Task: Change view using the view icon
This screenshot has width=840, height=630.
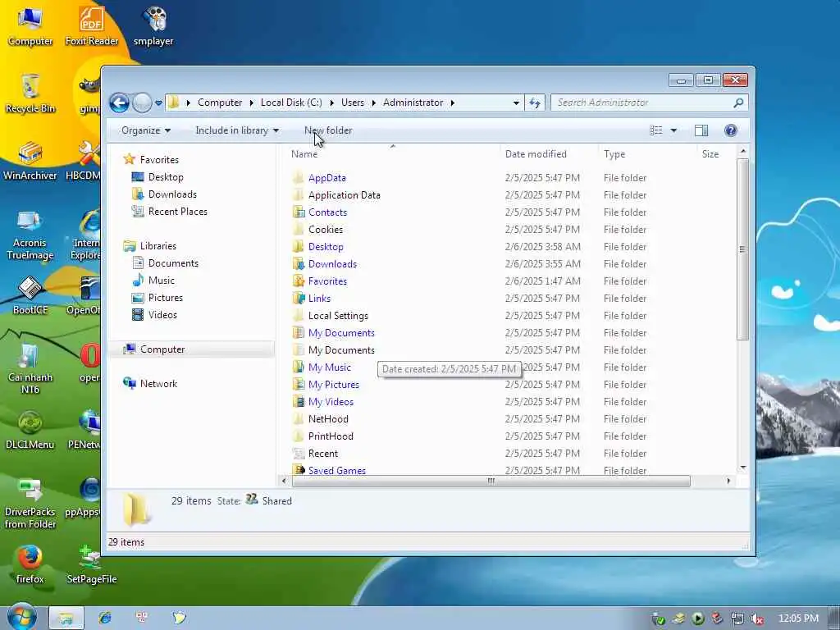Action: pos(656,130)
